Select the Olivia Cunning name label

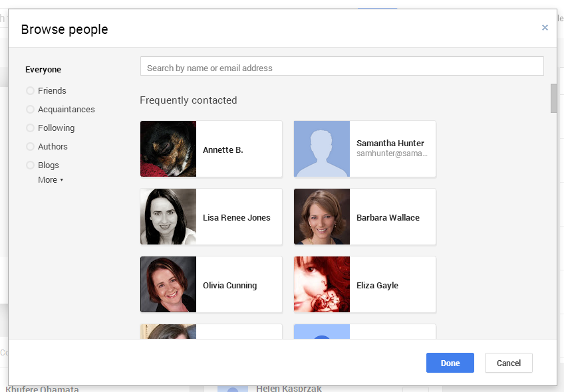click(x=229, y=286)
